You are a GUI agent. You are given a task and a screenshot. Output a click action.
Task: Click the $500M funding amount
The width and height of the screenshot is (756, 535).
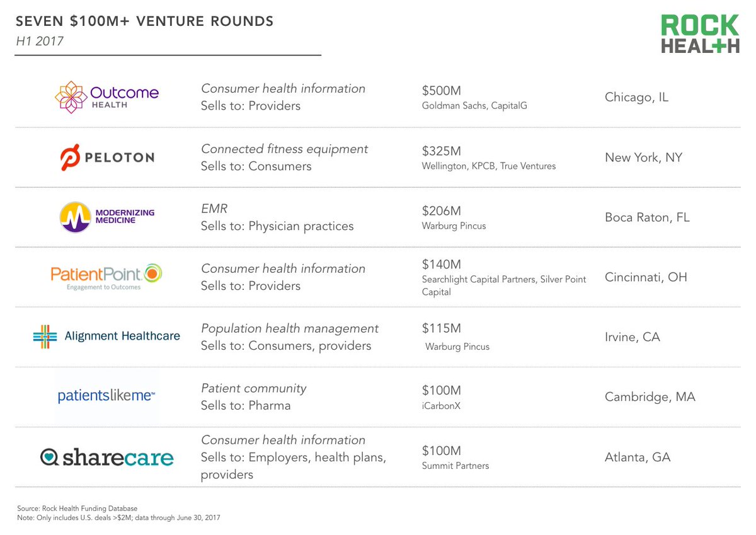click(x=442, y=91)
